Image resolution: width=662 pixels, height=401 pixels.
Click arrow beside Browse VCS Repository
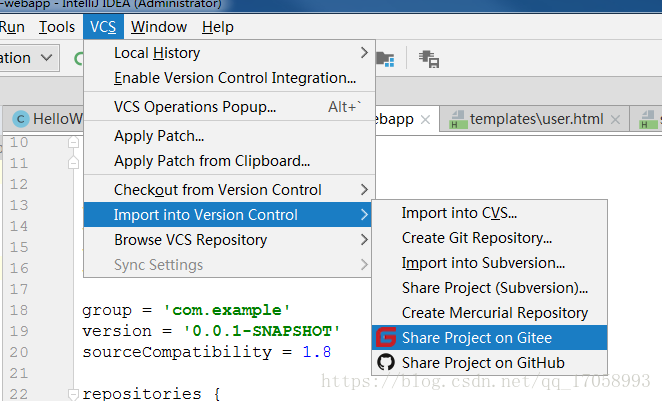click(x=364, y=240)
